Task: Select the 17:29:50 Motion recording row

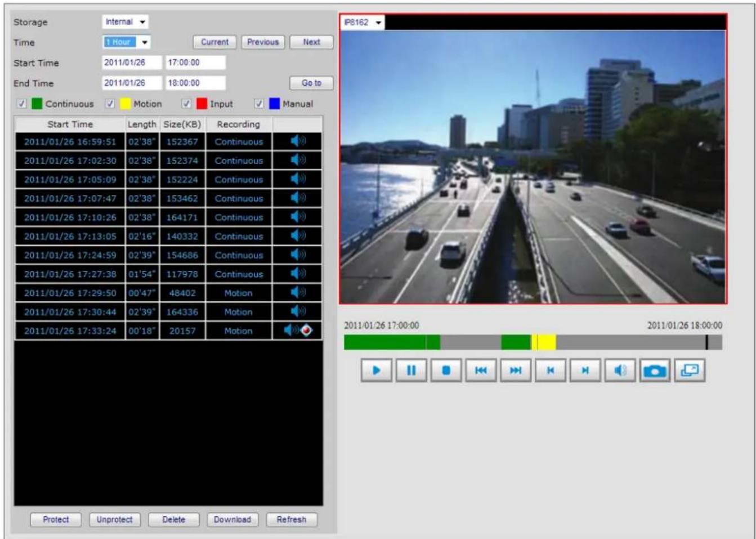Action: point(168,293)
